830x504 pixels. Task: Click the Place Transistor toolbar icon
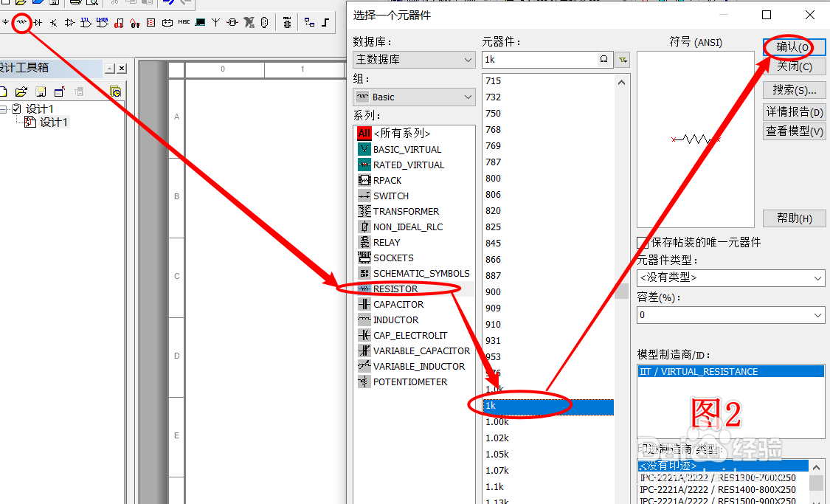tap(54, 23)
